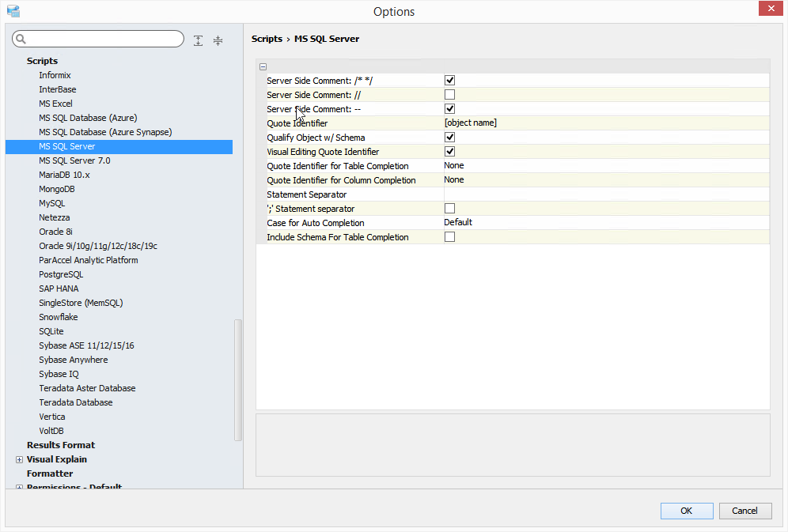Viewport: 788px width, 532px height.
Task: Click the application icon in title bar
Action: tap(13, 11)
